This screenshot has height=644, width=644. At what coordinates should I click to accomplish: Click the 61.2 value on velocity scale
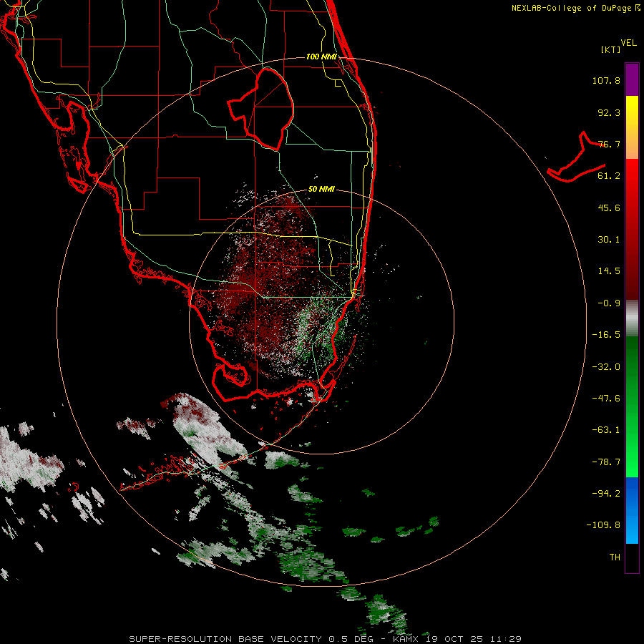point(609,176)
